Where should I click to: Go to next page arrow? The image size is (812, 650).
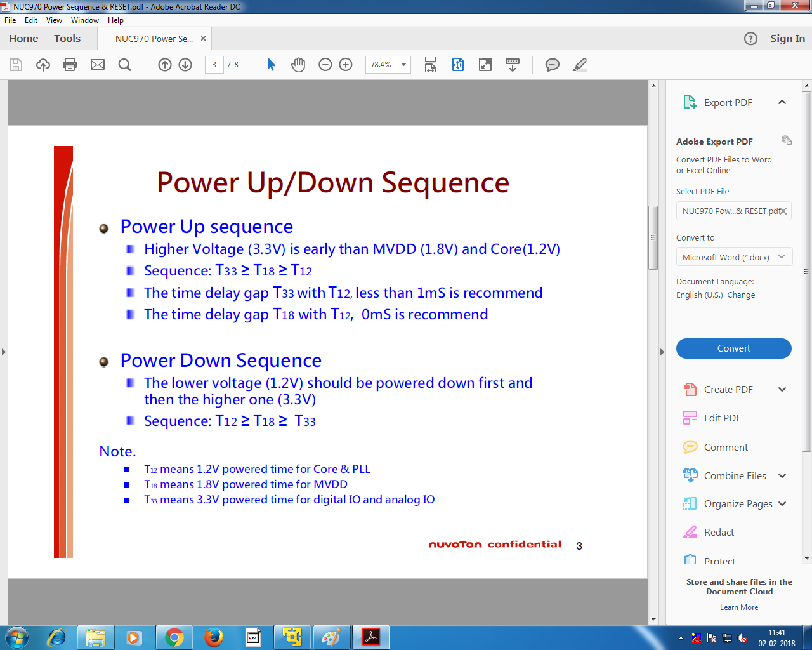tap(185, 65)
